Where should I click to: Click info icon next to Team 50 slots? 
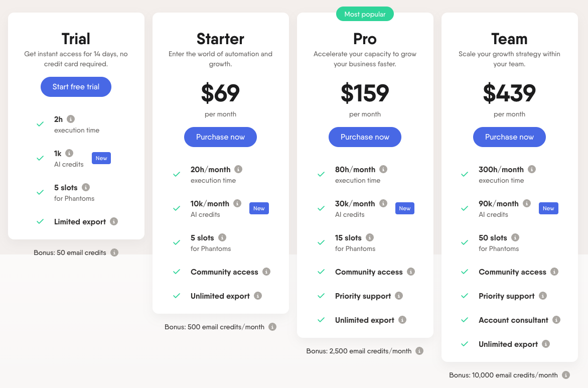(x=515, y=237)
